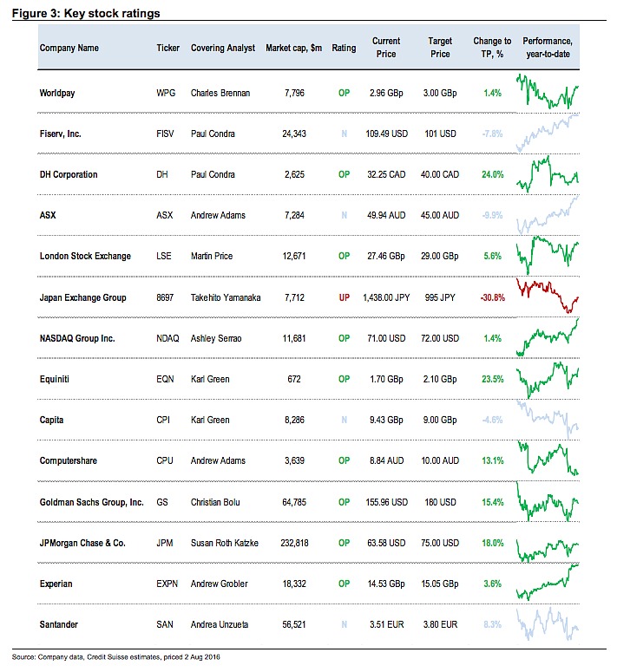
Task: Click the Experian year-to-date sparkline
Action: click(548, 583)
